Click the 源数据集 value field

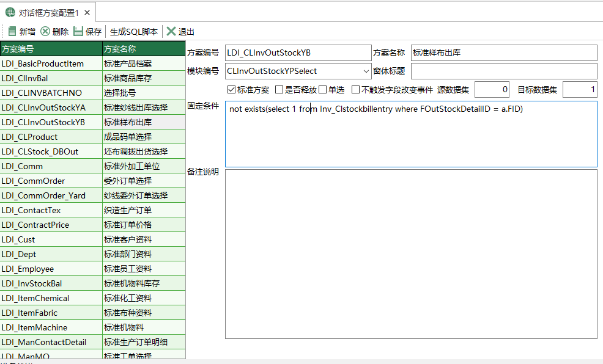[x=492, y=89]
